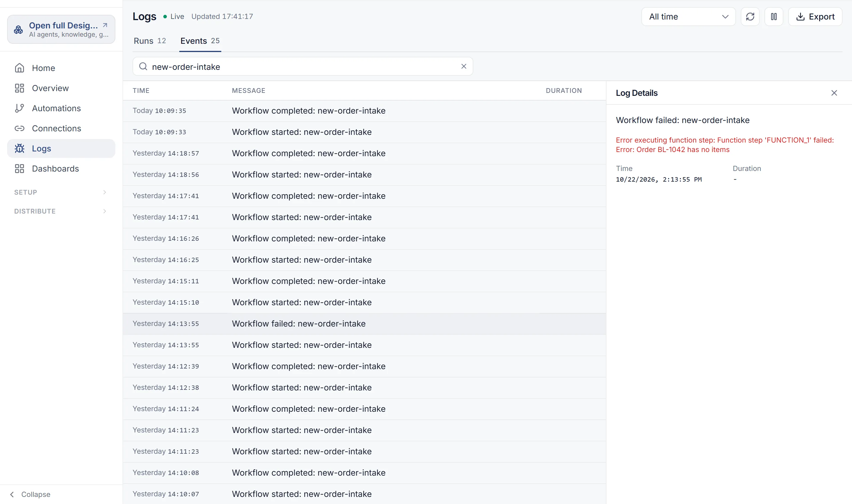Click the Home icon in the sidebar
Screen dimensions: 852x504
point(19,68)
